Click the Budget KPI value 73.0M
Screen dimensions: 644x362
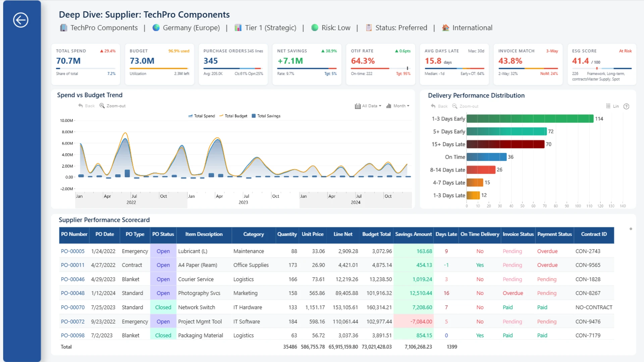click(x=142, y=61)
